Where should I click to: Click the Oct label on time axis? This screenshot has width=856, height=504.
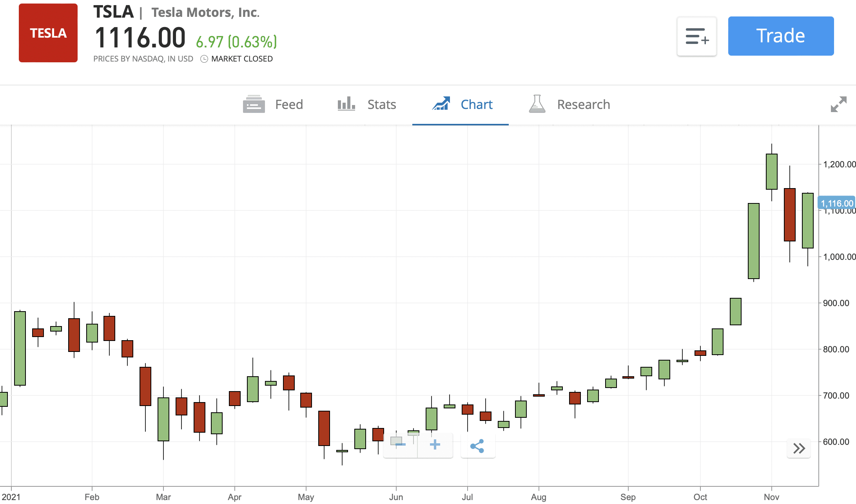[x=700, y=497]
